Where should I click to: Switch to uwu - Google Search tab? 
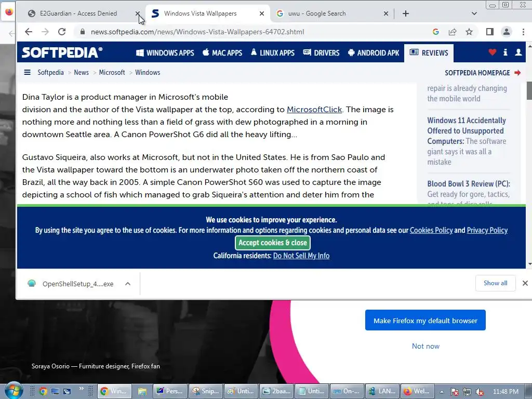coord(316,14)
